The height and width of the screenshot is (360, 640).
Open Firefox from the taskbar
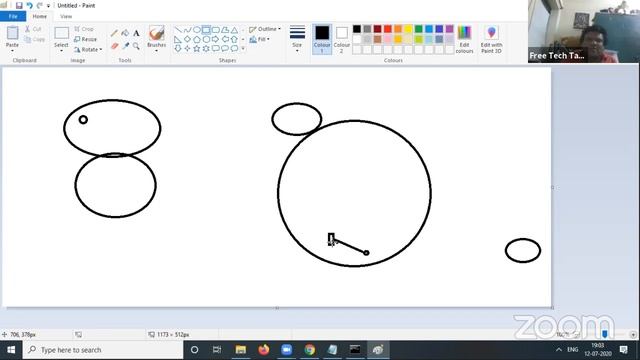point(264,350)
